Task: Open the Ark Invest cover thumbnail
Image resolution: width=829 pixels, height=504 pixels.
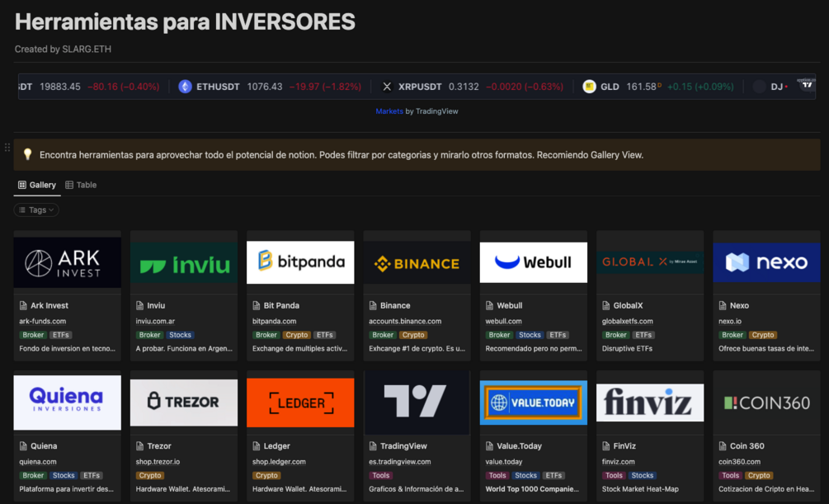Action: point(67,263)
